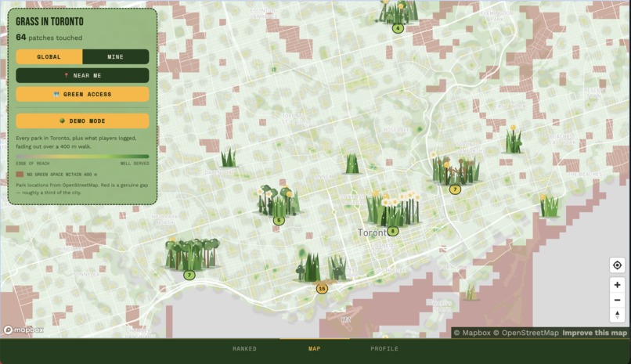Screen dimensions: 631x364
Task: Select the grass tuft near Davenport
Action: tap(229, 157)
